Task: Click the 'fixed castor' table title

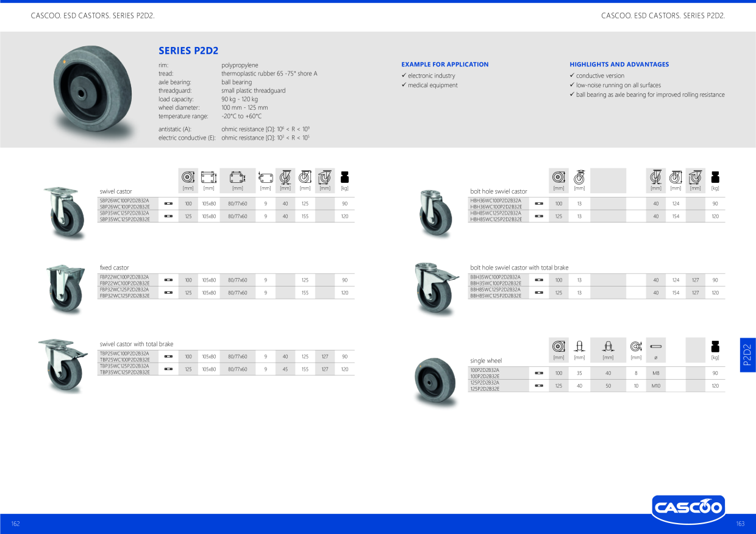Action: coord(115,268)
